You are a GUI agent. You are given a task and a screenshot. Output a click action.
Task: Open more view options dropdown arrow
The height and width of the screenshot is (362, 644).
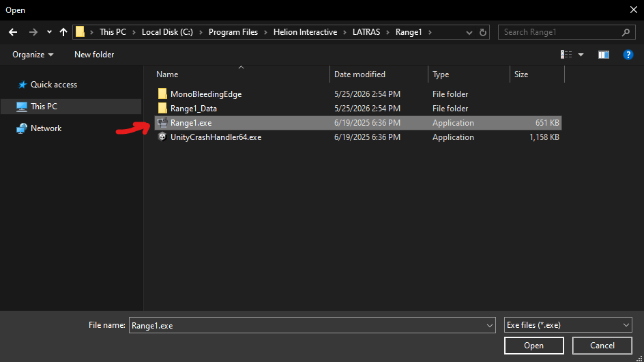(x=581, y=55)
